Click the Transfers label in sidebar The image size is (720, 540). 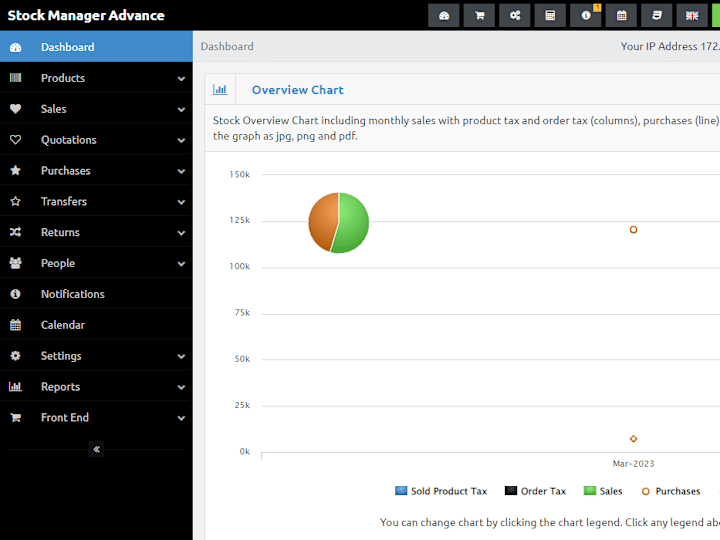(64, 201)
